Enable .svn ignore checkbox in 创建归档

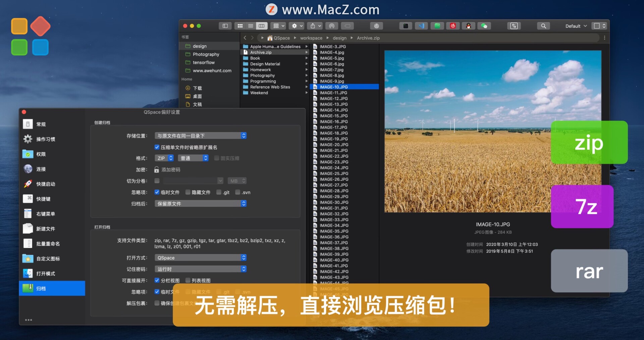[x=237, y=192]
